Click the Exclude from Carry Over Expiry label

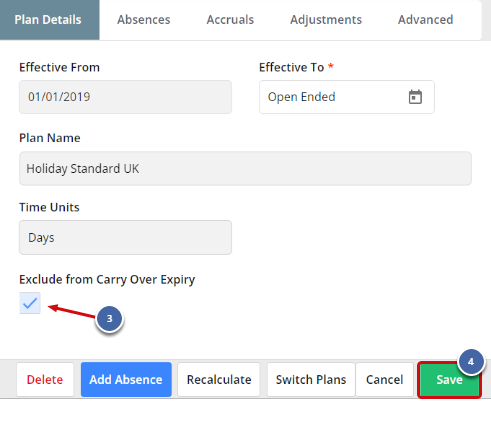[x=107, y=280]
